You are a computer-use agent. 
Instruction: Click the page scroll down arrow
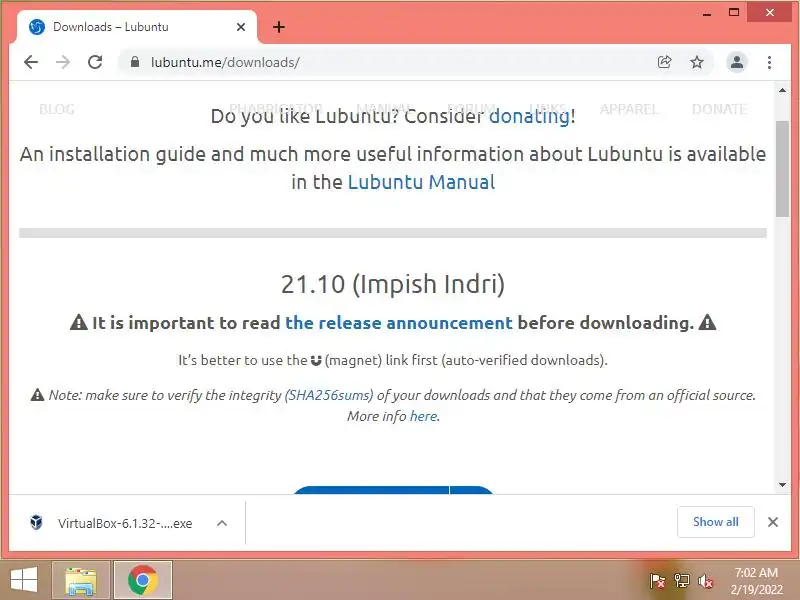782,485
